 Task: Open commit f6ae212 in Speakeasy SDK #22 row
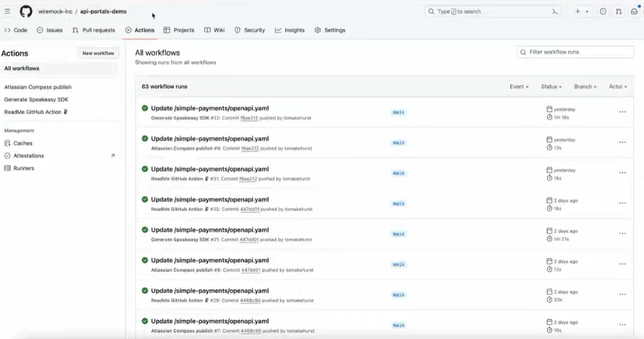pyautogui.click(x=249, y=118)
